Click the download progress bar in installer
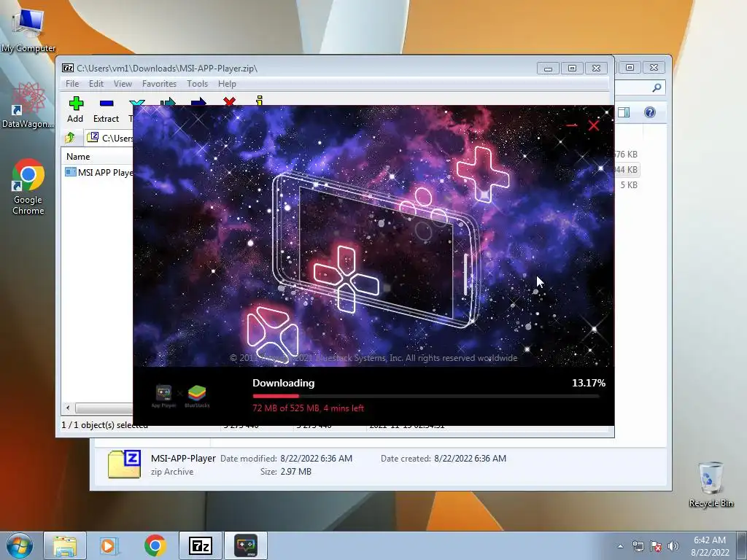The width and height of the screenshot is (747, 560). coord(426,396)
